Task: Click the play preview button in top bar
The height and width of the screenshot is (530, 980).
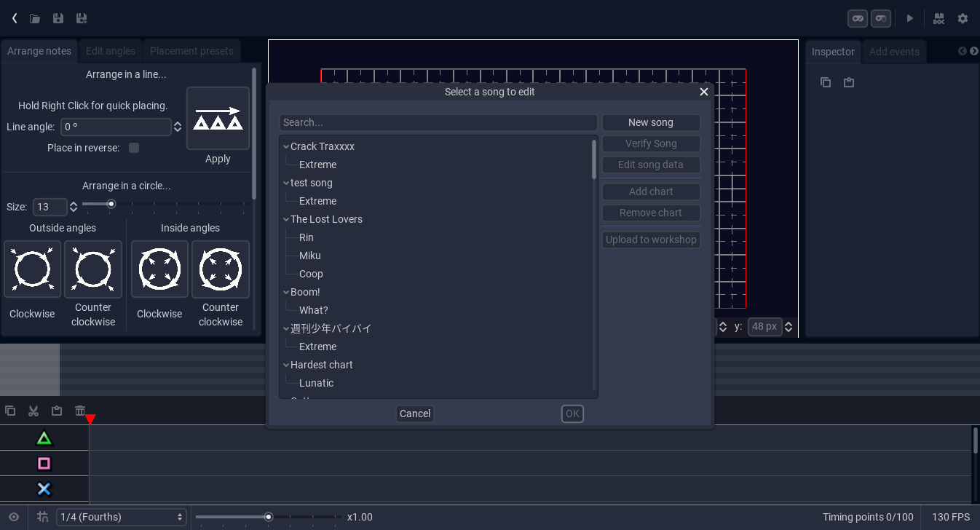Action: (x=909, y=18)
